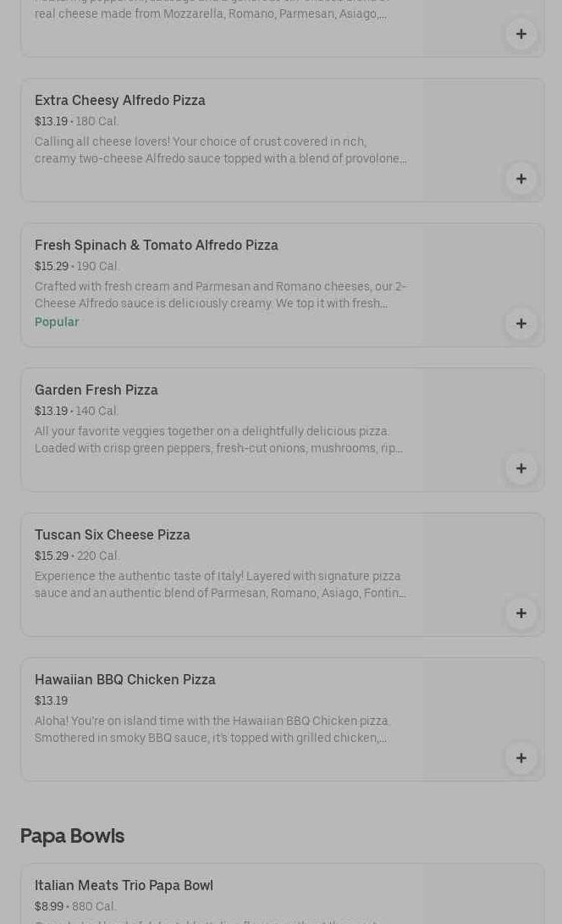Click the Papa Bowls section heading
Viewport: 562px width, 924px height.
[x=72, y=836]
